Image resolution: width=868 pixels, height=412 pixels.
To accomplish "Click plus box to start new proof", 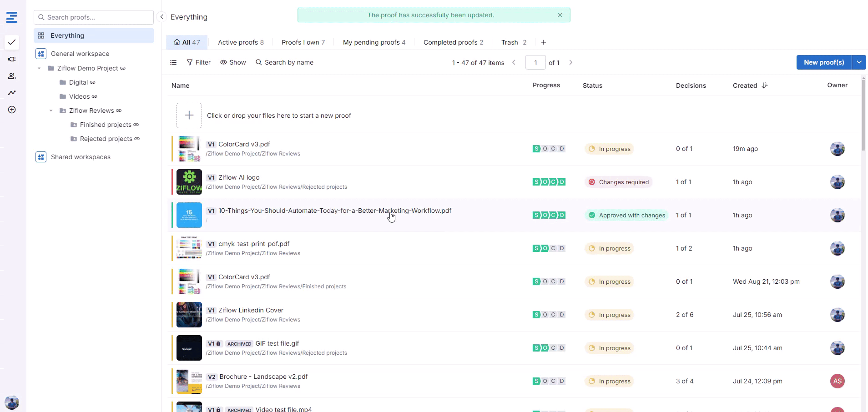I will point(189,116).
